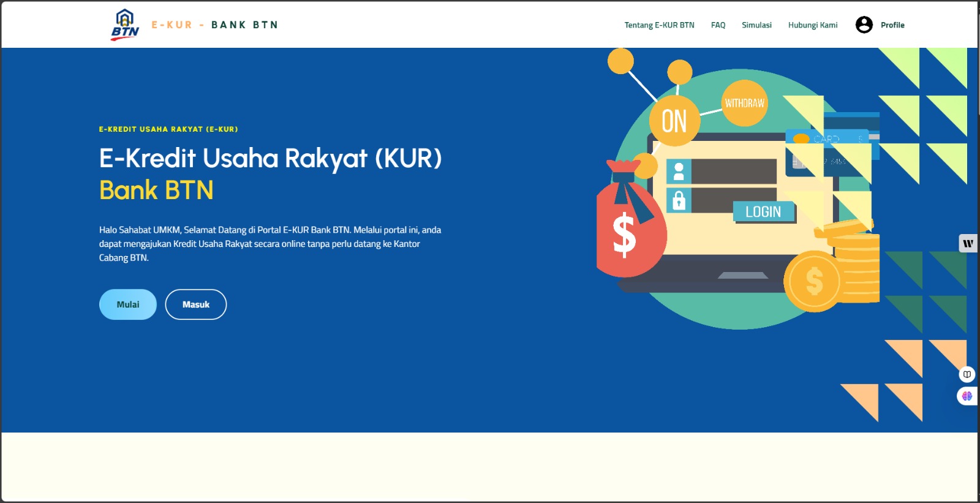Click the Masuk login button

click(x=196, y=304)
